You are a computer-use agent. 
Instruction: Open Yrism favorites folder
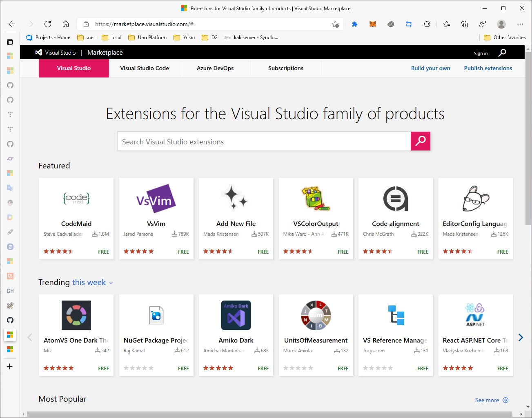(x=184, y=38)
